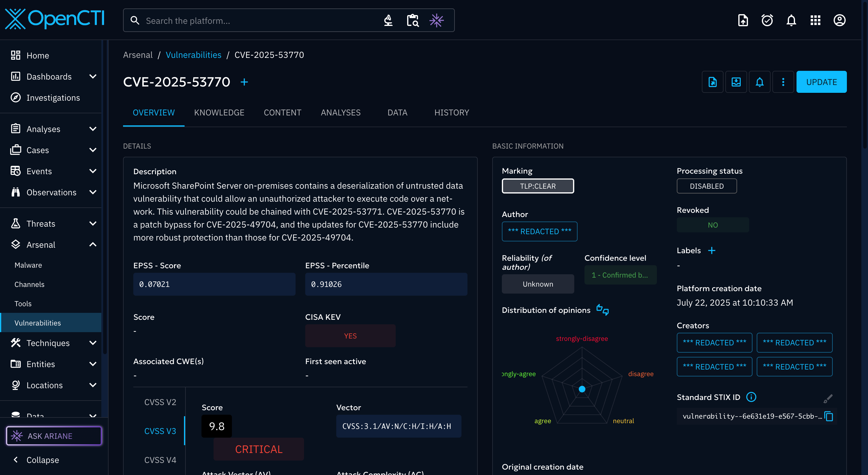This screenshot has height=475, width=868.
Task: Select the CVSS V2 option
Action: tap(160, 402)
